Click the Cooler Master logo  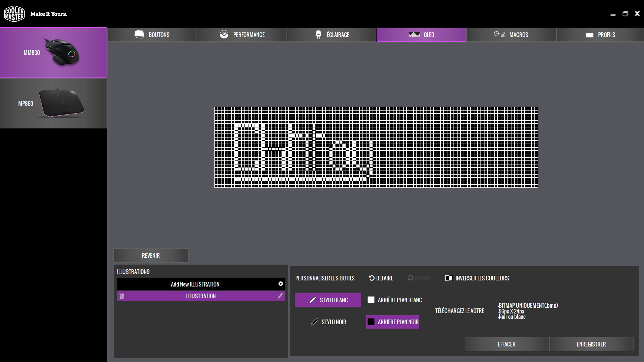pos(14,14)
